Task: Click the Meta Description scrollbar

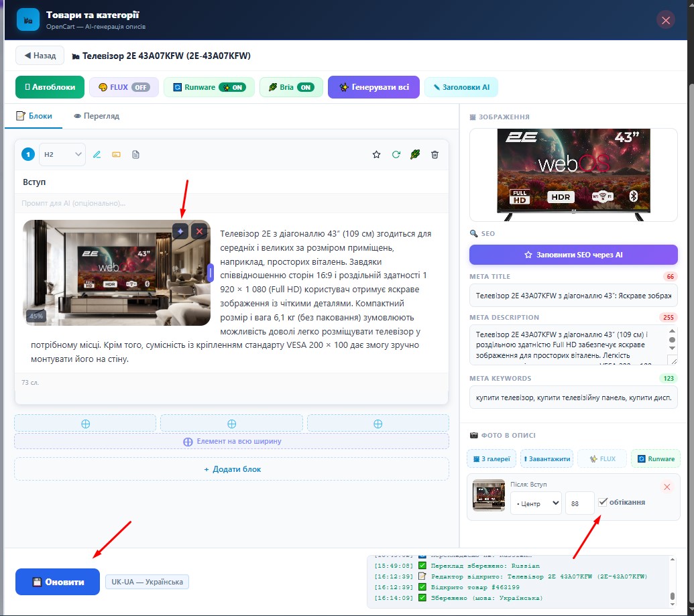Action: [x=672, y=340]
